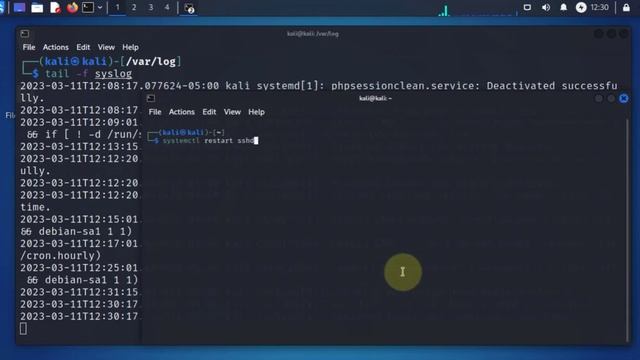Open File menu in front kali@kali terminal
Viewport: 640px width, 360px height.
point(155,112)
